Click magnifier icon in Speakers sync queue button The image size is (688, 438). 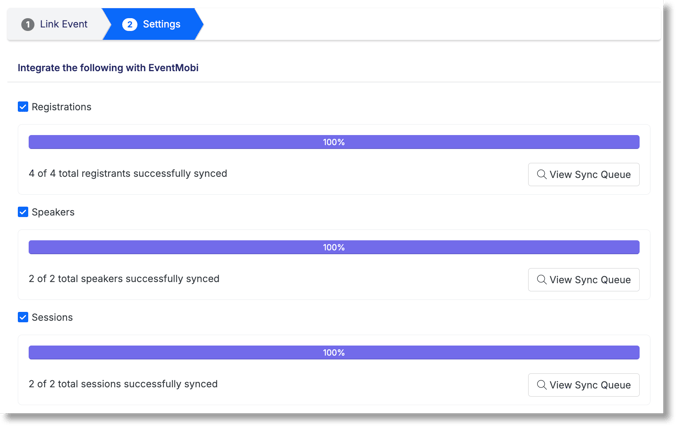541,280
